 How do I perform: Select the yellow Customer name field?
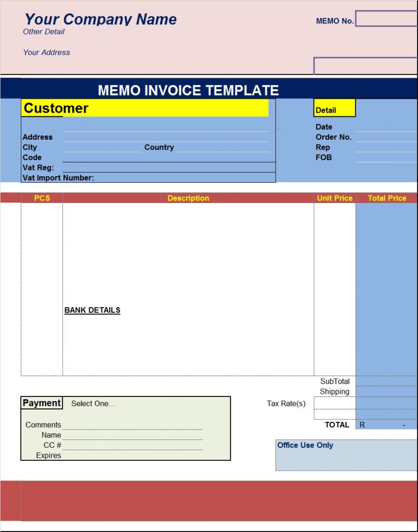[145, 108]
